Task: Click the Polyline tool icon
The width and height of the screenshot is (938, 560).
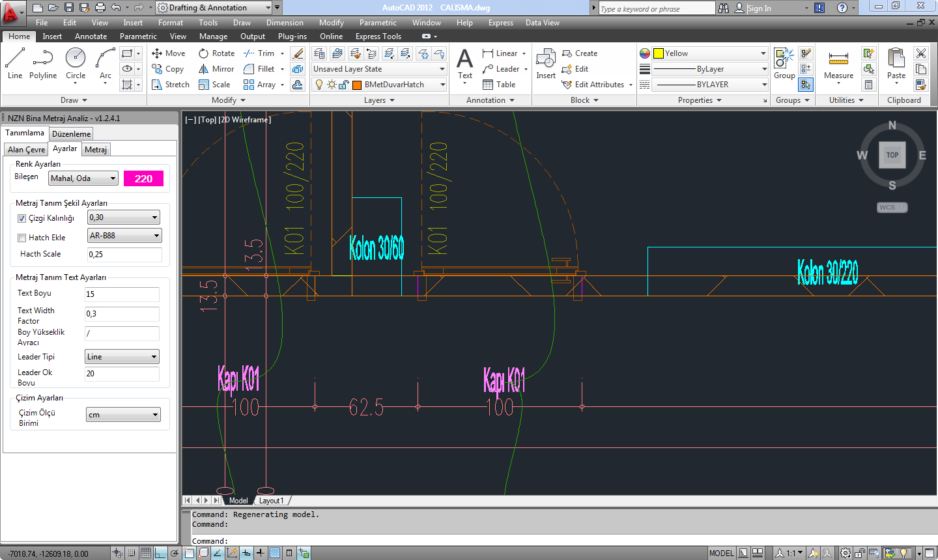Action: click(43, 64)
